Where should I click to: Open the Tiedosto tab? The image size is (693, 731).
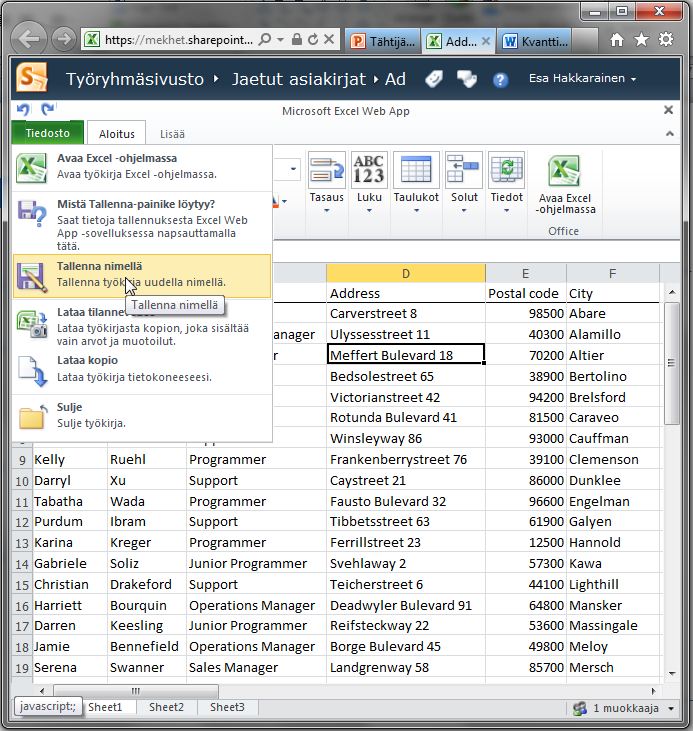click(48, 133)
